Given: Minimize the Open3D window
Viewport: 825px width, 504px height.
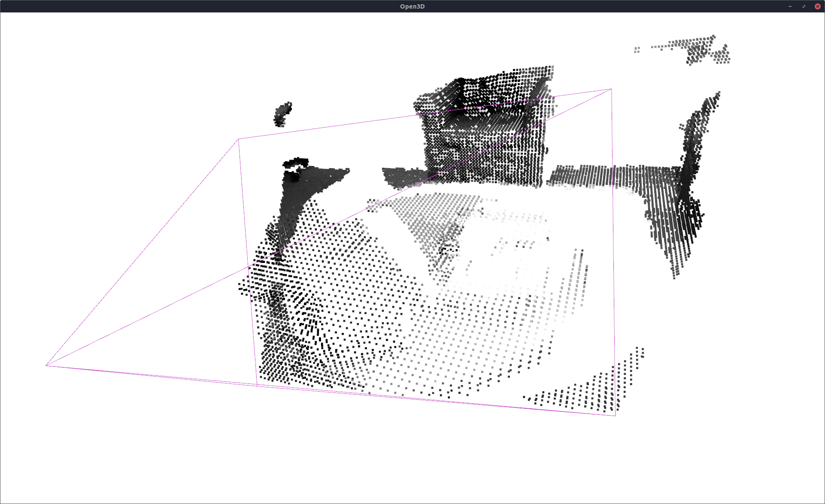Looking at the screenshot, I should click(x=790, y=6).
